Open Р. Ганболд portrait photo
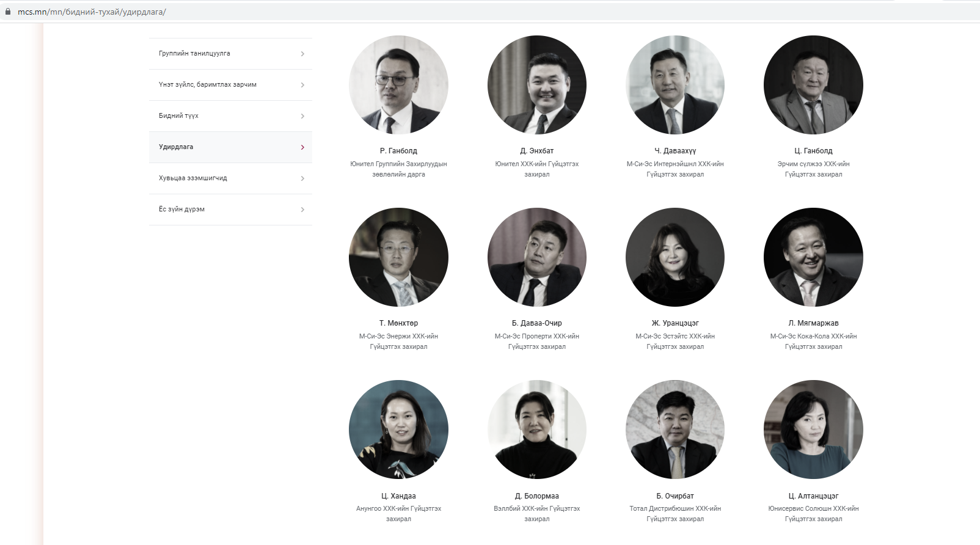 [398, 85]
